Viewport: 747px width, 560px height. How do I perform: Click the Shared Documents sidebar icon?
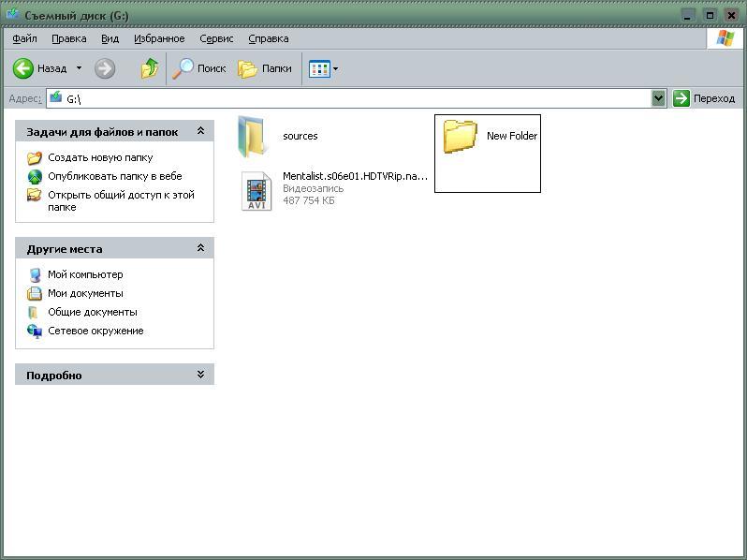[34, 313]
